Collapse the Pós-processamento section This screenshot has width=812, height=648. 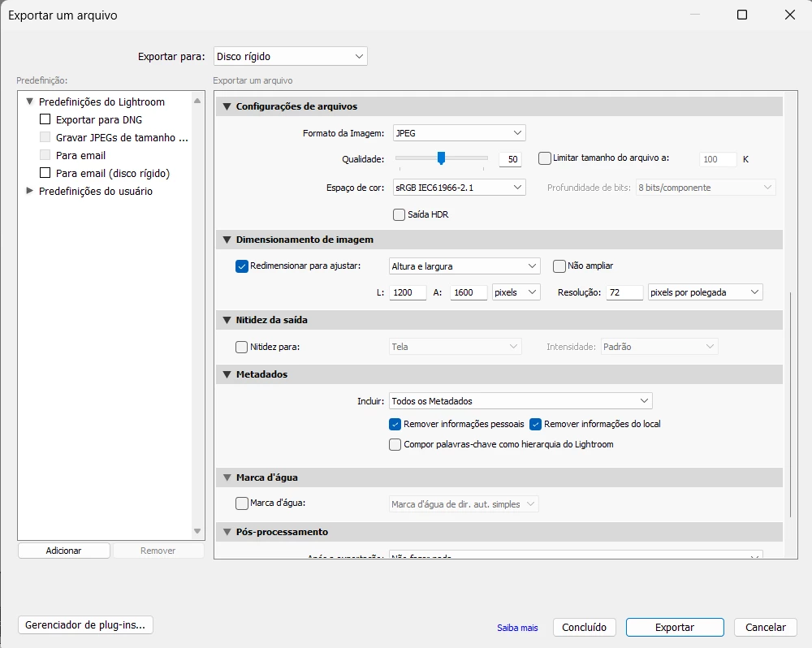227,532
